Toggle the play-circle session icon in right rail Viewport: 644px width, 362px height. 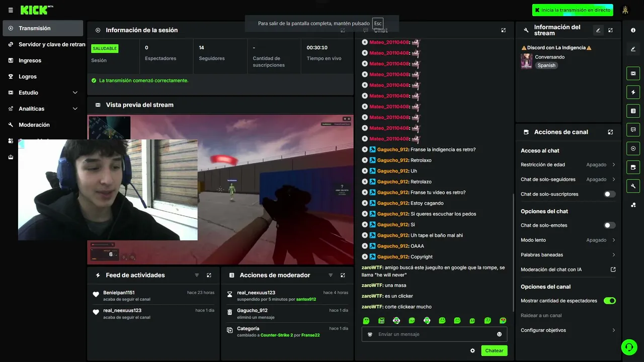[633, 149]
